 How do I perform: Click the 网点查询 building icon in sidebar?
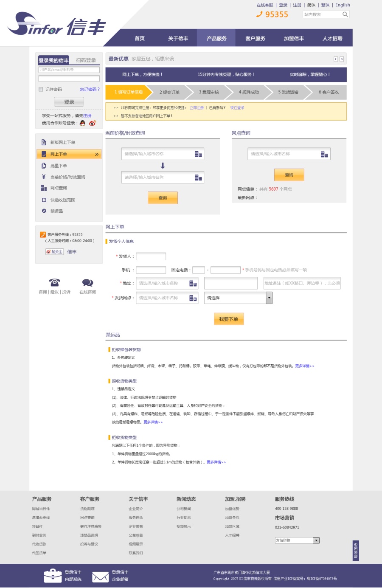[44, 188]
